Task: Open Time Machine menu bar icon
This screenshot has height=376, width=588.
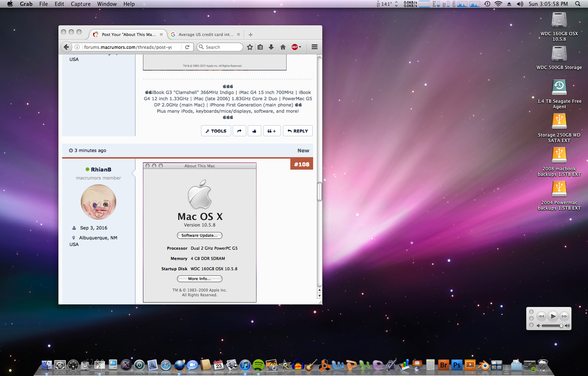Action: point(487,4)
